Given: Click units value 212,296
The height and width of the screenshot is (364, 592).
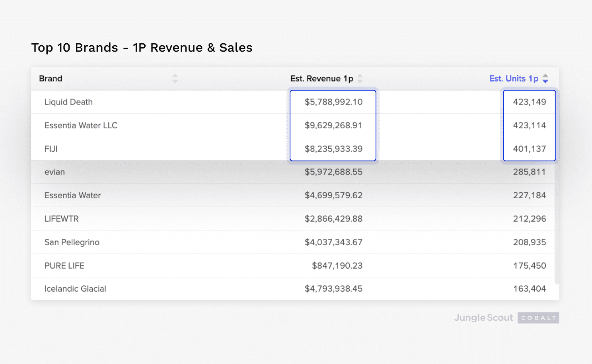Looking at the screenshot, I should coord(530,219).
